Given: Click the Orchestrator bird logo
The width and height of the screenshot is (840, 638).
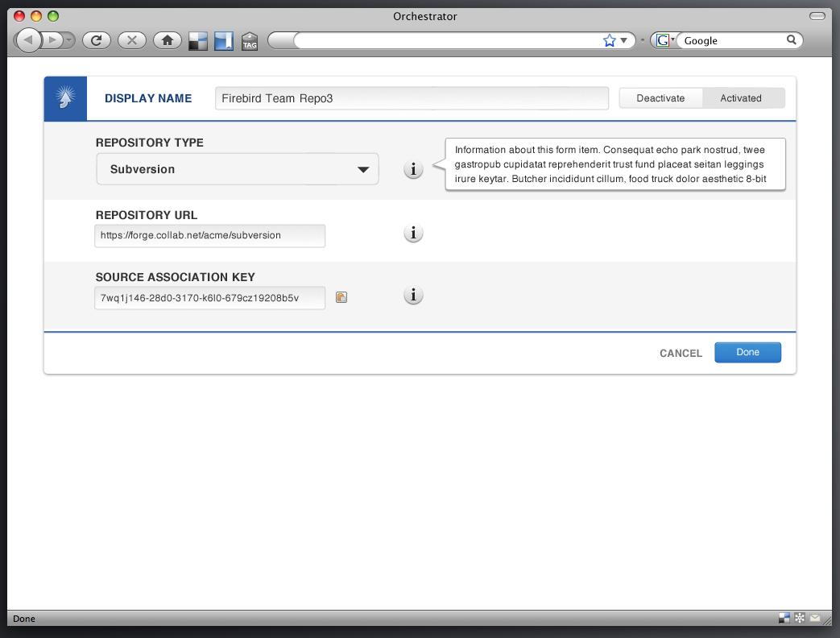Looking at the screenshot, I should 65,98.
